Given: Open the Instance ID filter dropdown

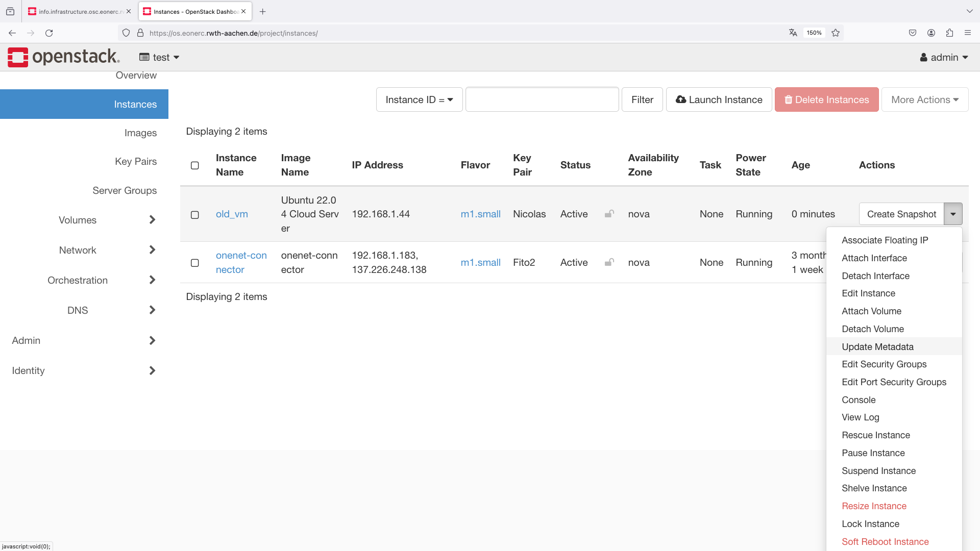Looking at the screenshot, I should coord(418,99).
